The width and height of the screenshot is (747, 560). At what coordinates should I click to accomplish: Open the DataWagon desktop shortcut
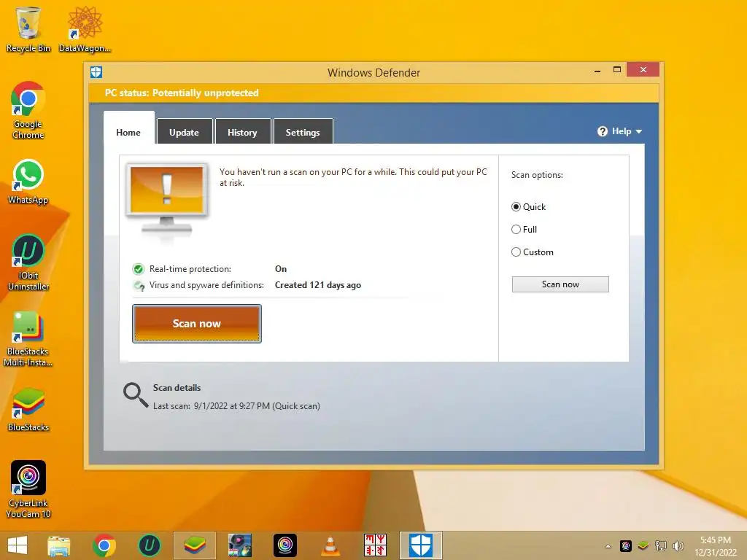click(x=85, y=29)
